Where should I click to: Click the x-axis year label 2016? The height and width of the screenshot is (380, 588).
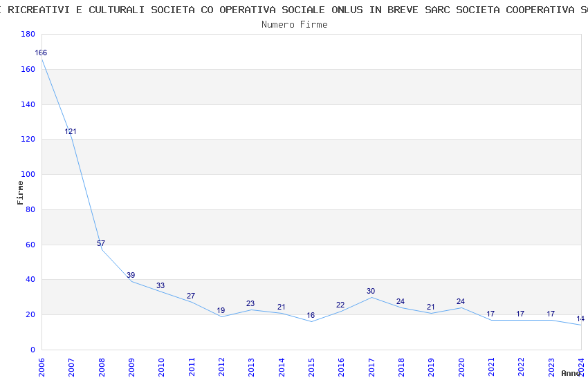[342, 368]
